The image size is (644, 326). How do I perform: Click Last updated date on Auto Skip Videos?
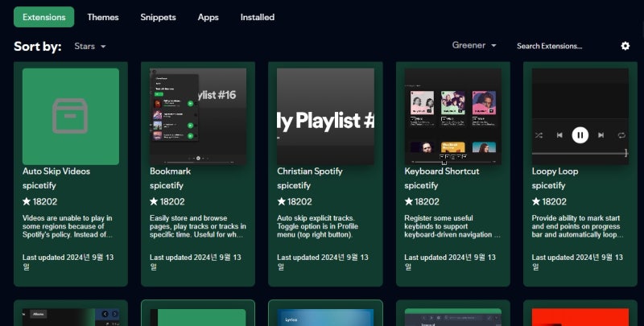[68, 262]
